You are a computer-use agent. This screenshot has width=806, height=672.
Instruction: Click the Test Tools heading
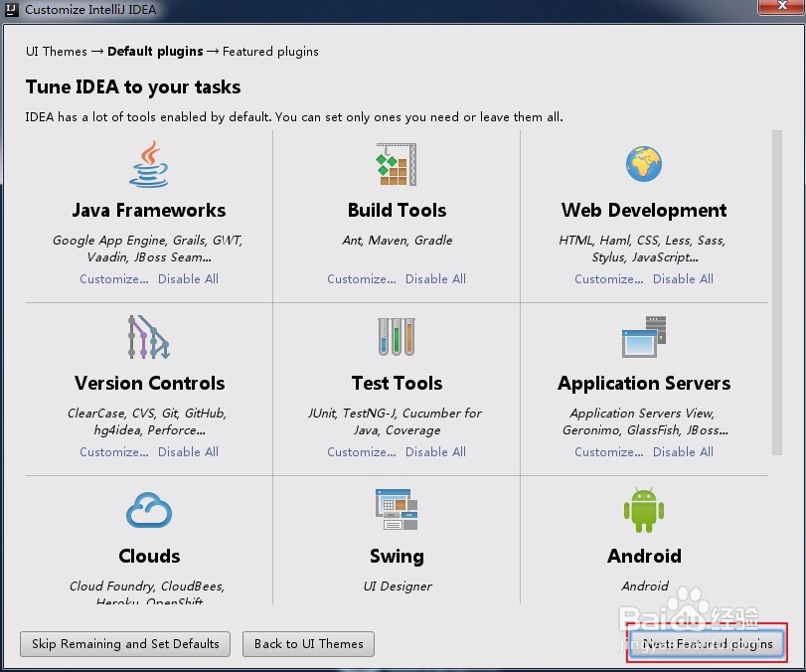point(397,383)
